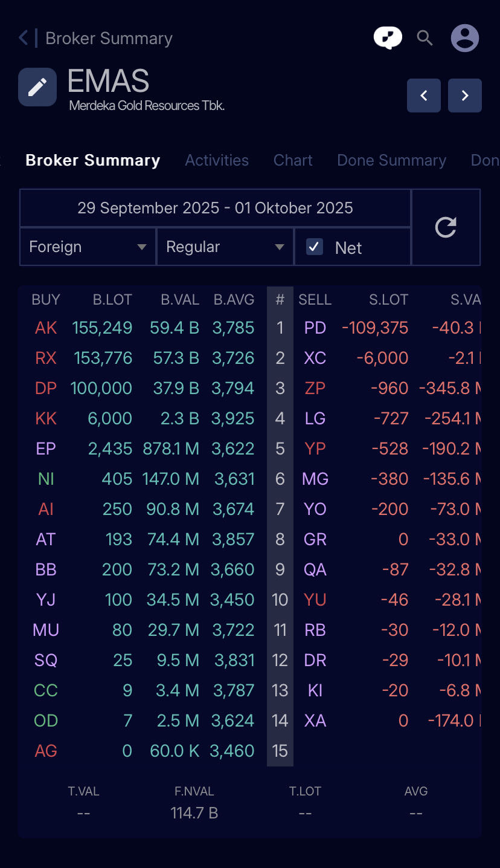Open the date range picker
The height and width of the screenshot is (868, 500).
coord(215,208)
